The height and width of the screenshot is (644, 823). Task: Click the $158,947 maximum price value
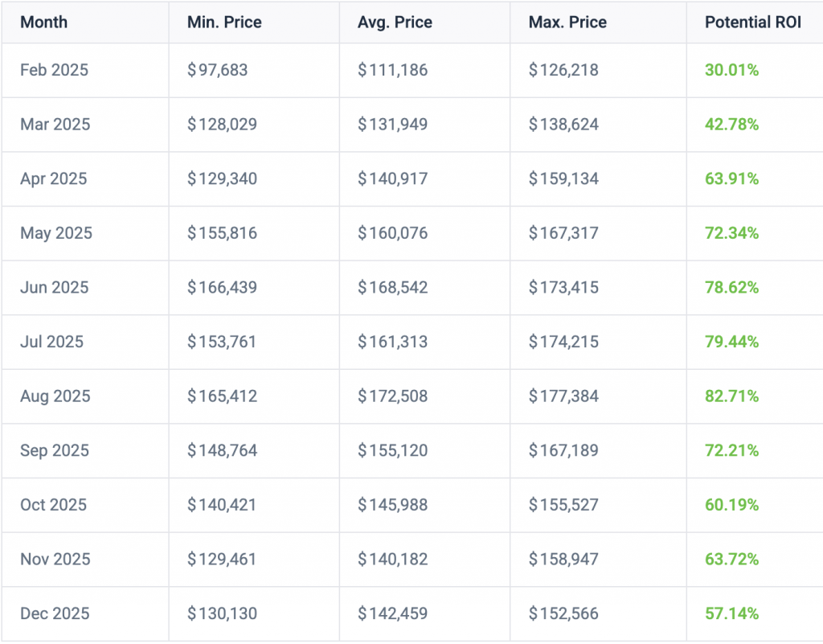[x=563, y=559]
